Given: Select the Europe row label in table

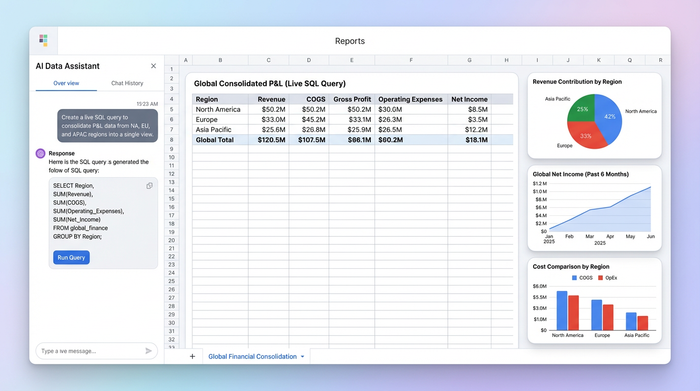Looking at the screenshot, I should [207, 120].
